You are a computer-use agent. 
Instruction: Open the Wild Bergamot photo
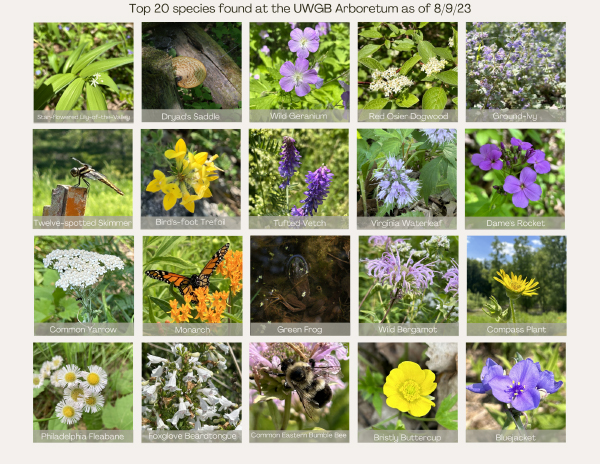click(409, 286)
